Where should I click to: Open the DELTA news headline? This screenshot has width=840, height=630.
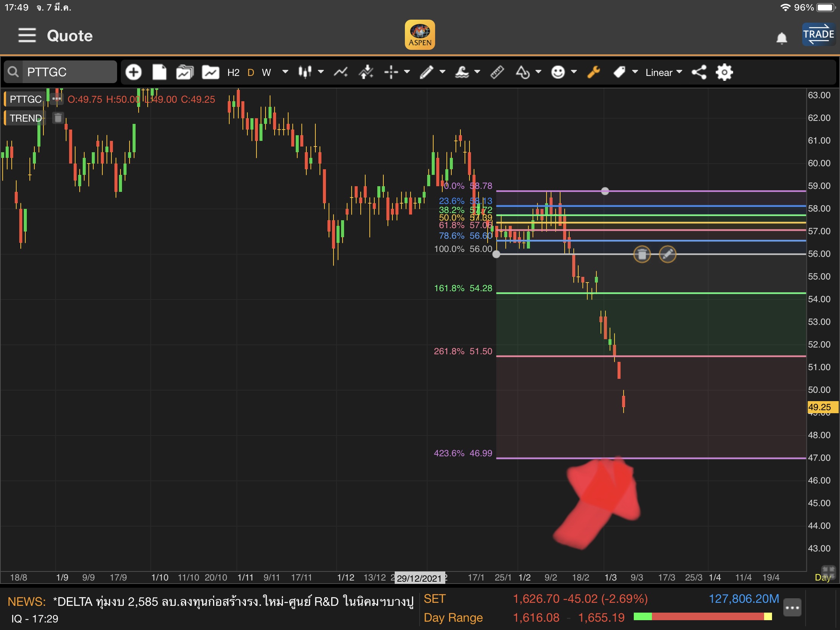[233, 602]
